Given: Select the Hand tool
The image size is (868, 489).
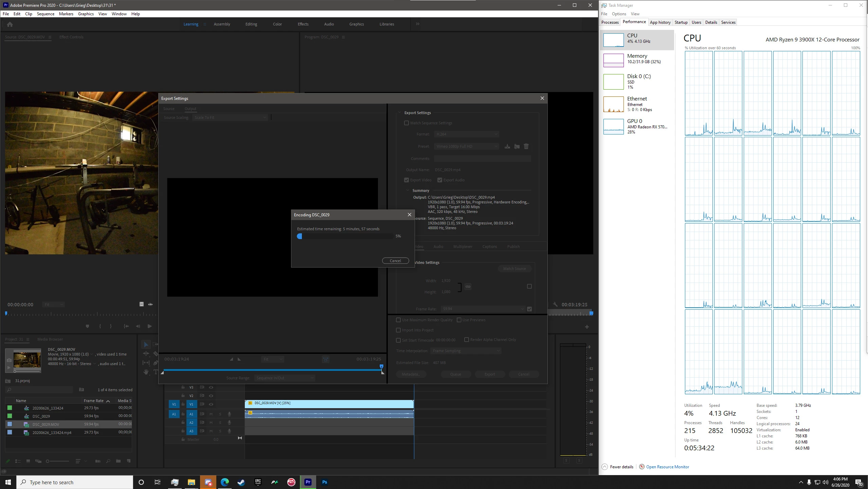Looking at the screenshot, I should [x=146, y=372].
